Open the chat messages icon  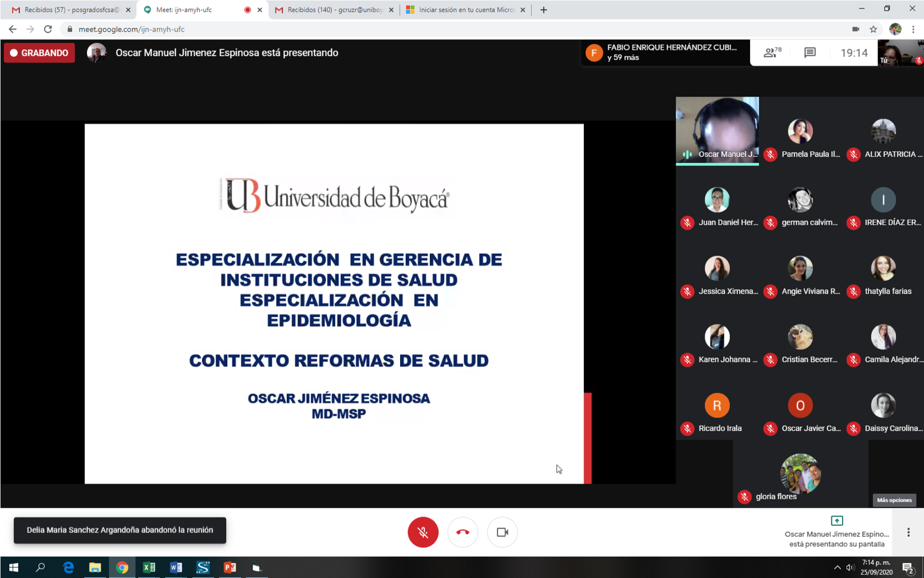pyautogui.click(x=810, y=53)
